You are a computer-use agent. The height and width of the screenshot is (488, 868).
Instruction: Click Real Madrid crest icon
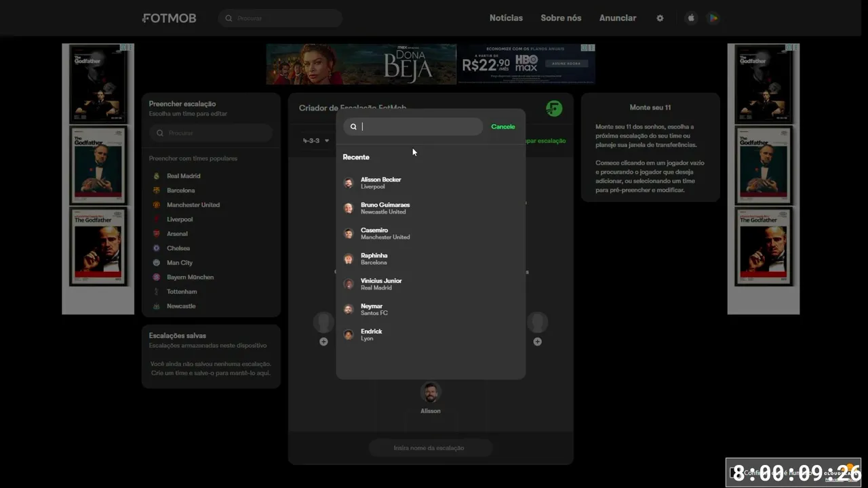pos(157,176)
